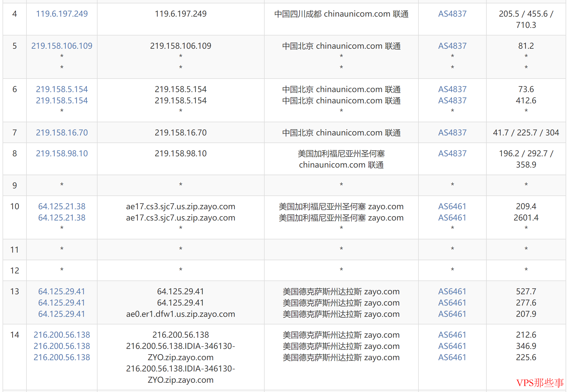
Task: Click the first 216.200.56.138 link in hop 14
Action: [62, 335]
